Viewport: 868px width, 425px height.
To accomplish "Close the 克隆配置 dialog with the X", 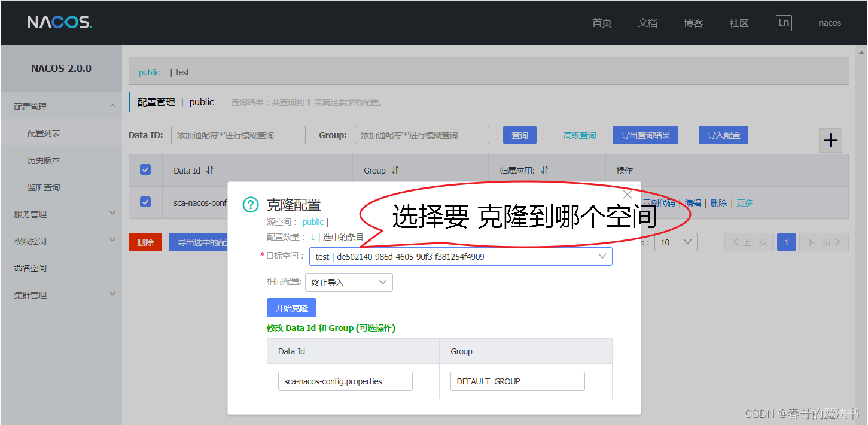I will [x=627, y=194].
